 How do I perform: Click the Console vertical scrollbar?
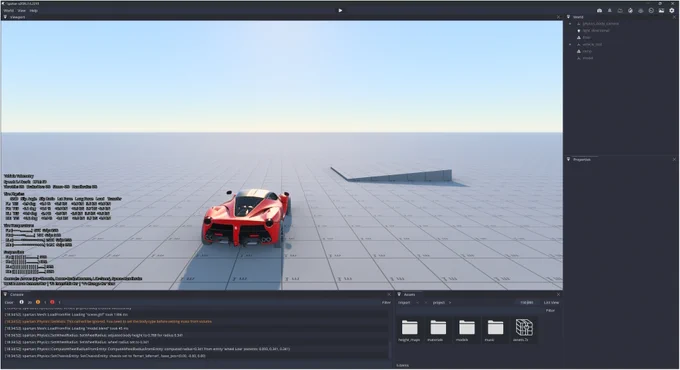point(389,349)
